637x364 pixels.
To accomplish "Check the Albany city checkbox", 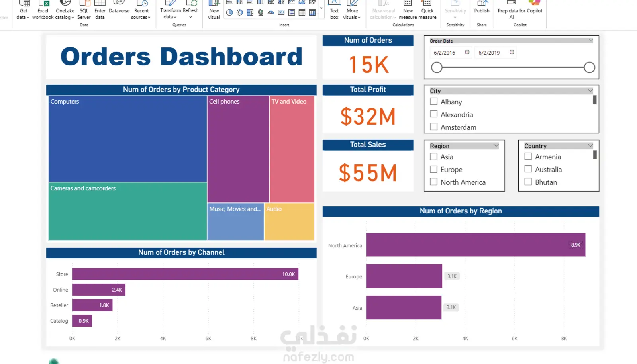I will pyautogui.click(x=434, y=102).
